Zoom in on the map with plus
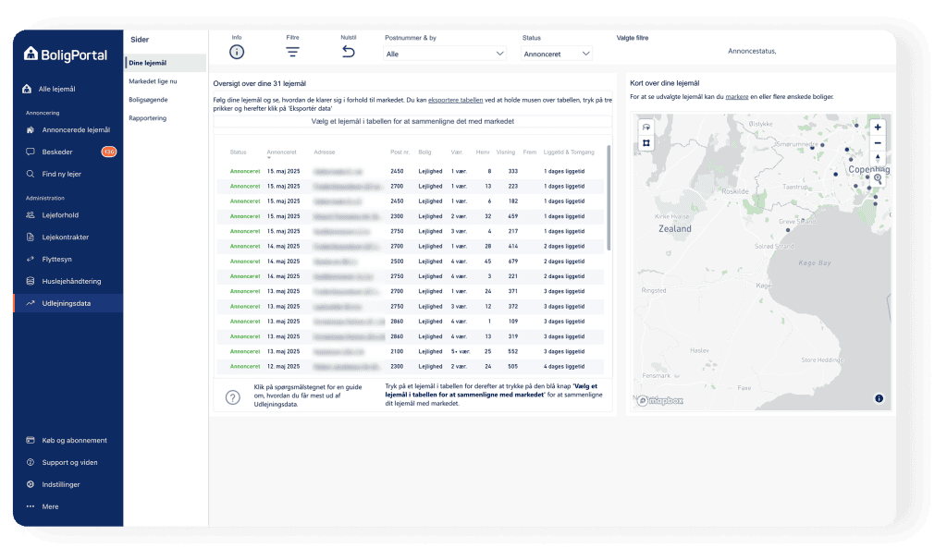 click(878, 127)
